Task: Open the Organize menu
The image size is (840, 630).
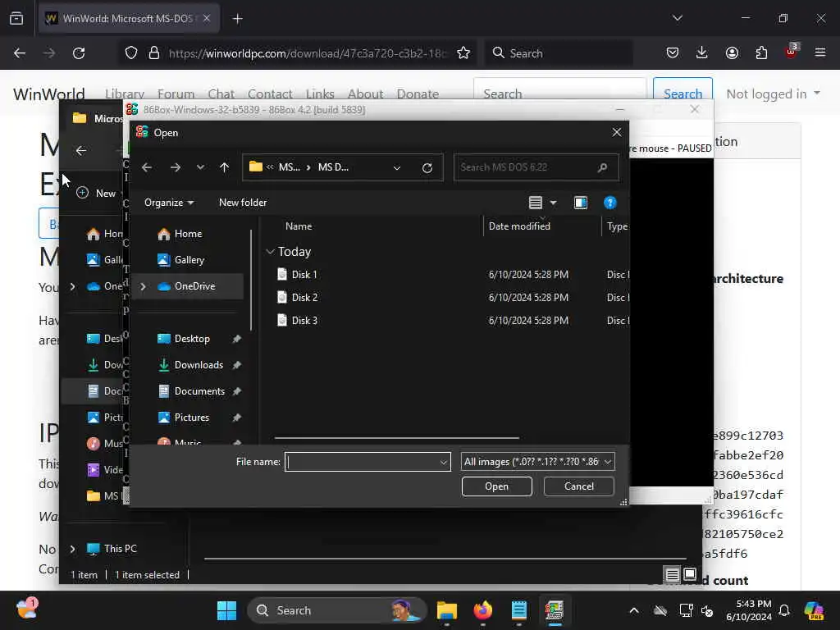Action: (x=169, y=203)
